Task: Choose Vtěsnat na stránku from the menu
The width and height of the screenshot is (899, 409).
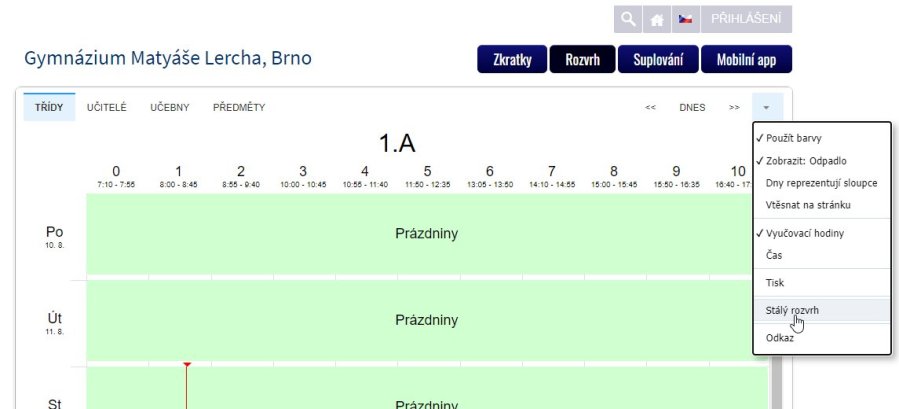Action: pyautogui.click(x=808, y=207)
